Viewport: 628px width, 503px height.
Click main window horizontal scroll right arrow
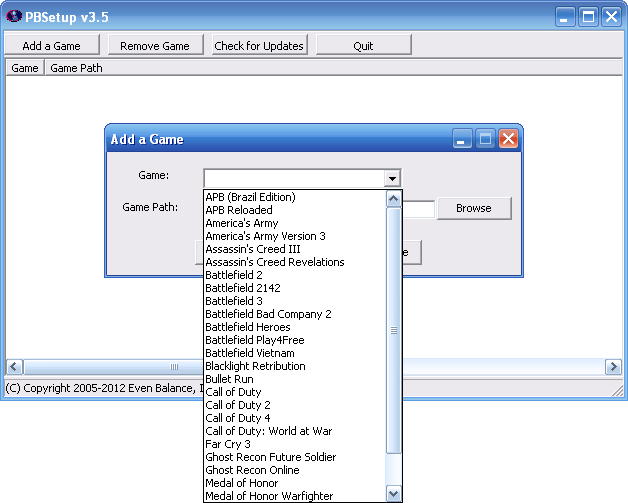click(613, 367)
